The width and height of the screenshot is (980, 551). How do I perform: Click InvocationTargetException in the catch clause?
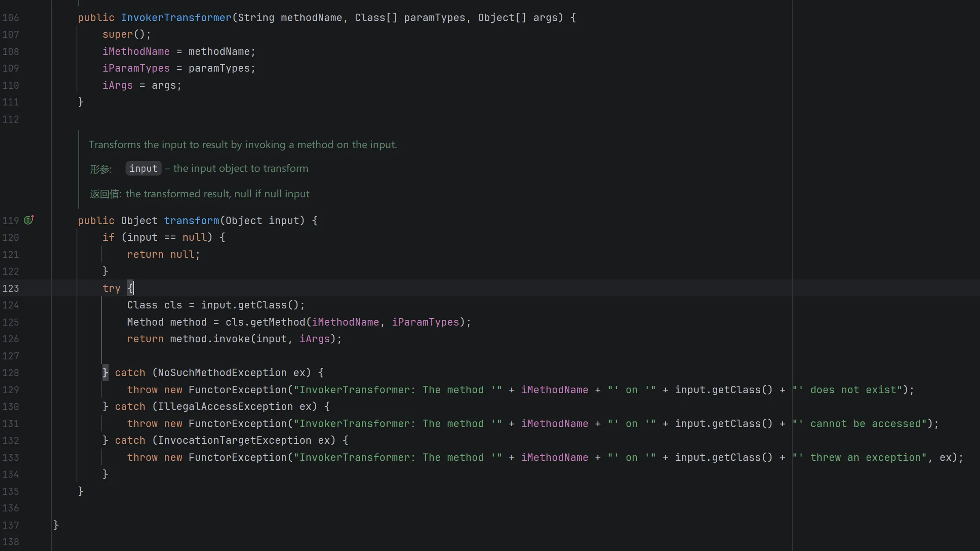click(x=234, y=440)
